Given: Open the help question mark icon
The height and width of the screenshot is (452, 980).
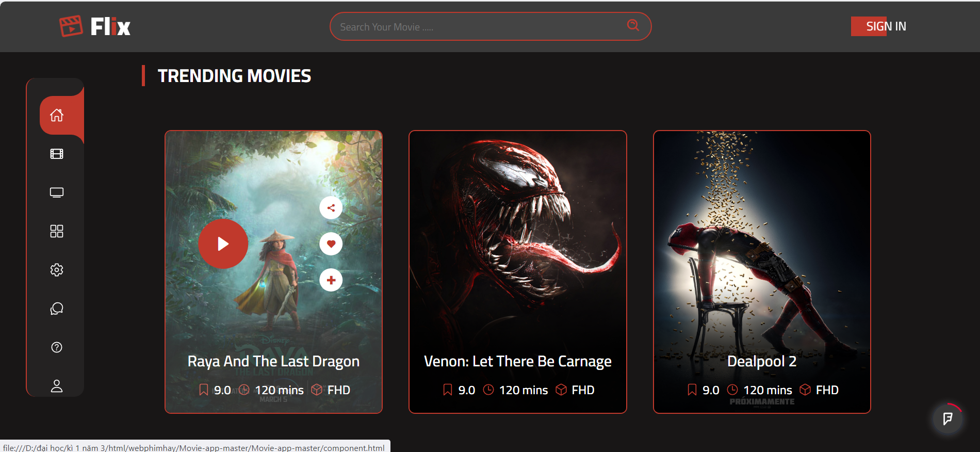Looking at the screenshot, I should [x=57, y=347].
